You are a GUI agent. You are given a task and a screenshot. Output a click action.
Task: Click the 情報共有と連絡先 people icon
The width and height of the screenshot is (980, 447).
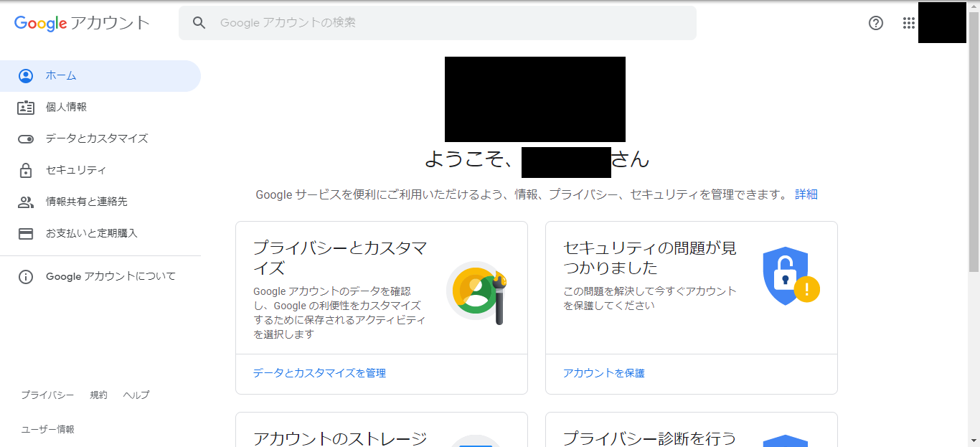[x=26, y=202]
